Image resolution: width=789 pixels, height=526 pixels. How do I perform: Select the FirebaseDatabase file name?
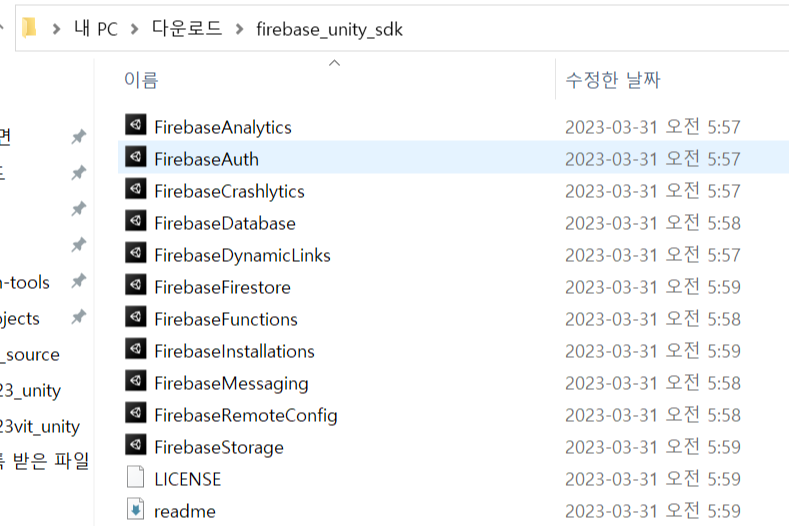[225, 223]
